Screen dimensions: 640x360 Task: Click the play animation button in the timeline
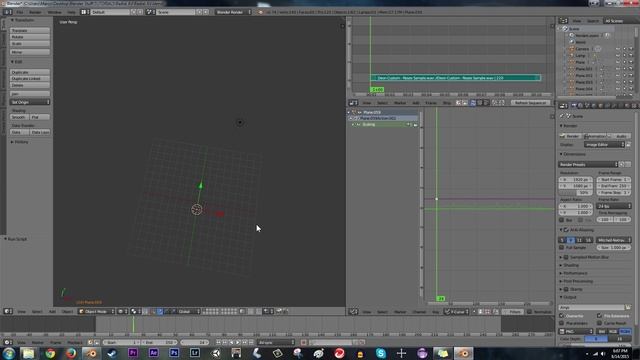[238, 342]
